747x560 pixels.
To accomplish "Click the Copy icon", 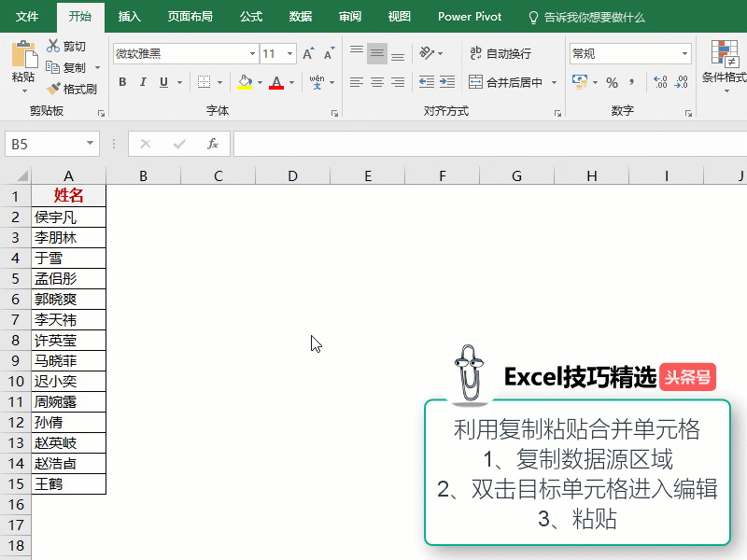I will point(52,67).
